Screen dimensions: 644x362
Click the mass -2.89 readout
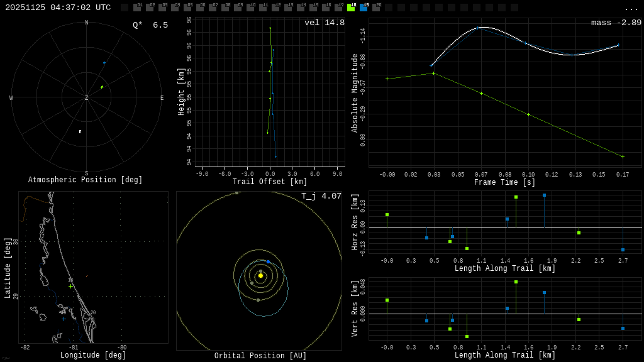[616, 23]
